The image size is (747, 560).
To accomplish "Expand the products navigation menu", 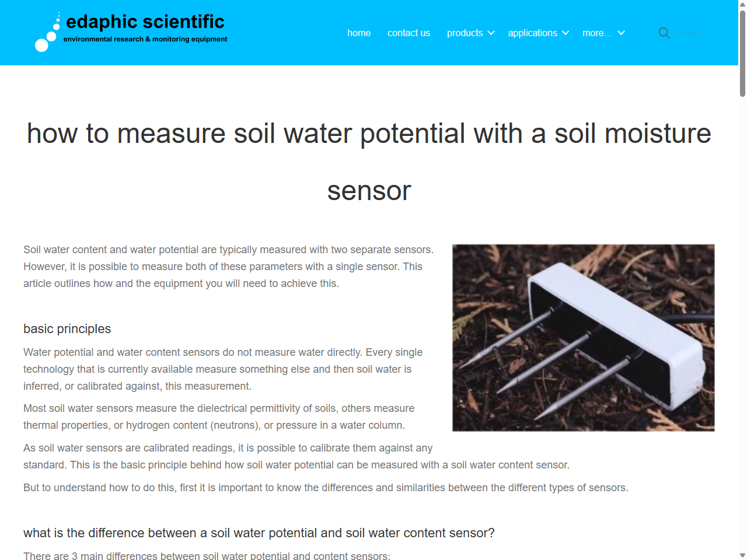I will [466, 33].
